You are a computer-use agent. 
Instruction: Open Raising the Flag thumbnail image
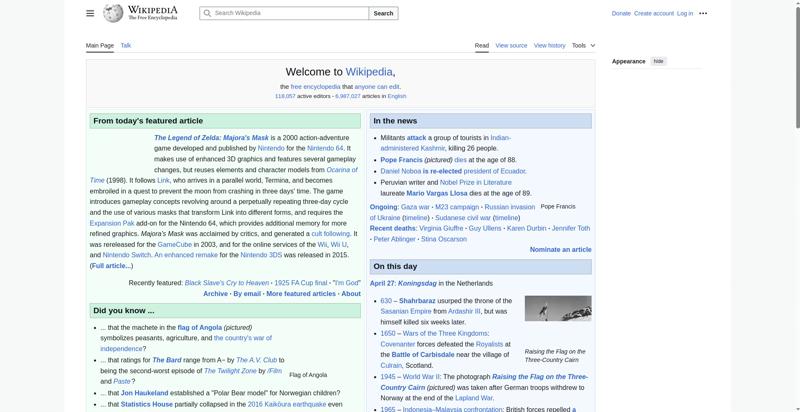[x=558, y=308]
